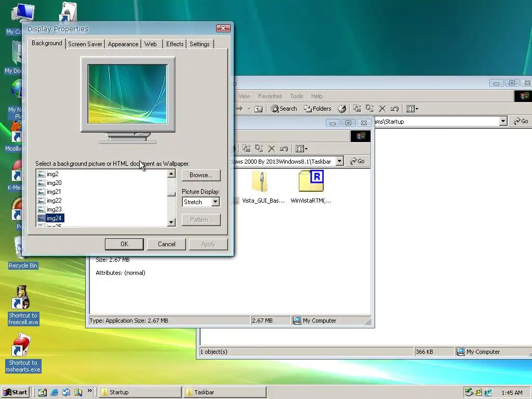This screenshot has height=399, width=532.
Task: Click Up folder icon in Startup window toolbar
Action: [259, 109]
